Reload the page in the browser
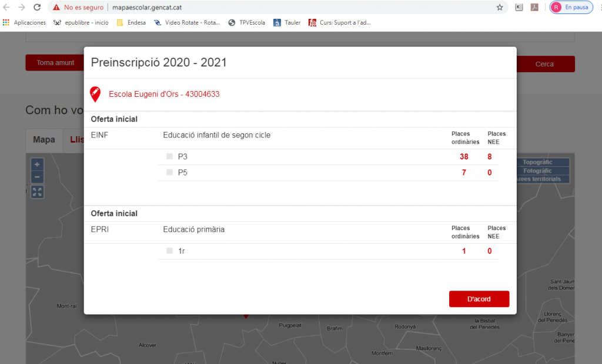The width and height of the screenshot is (602, 364). pyautogui.click(x=37, y=8)
